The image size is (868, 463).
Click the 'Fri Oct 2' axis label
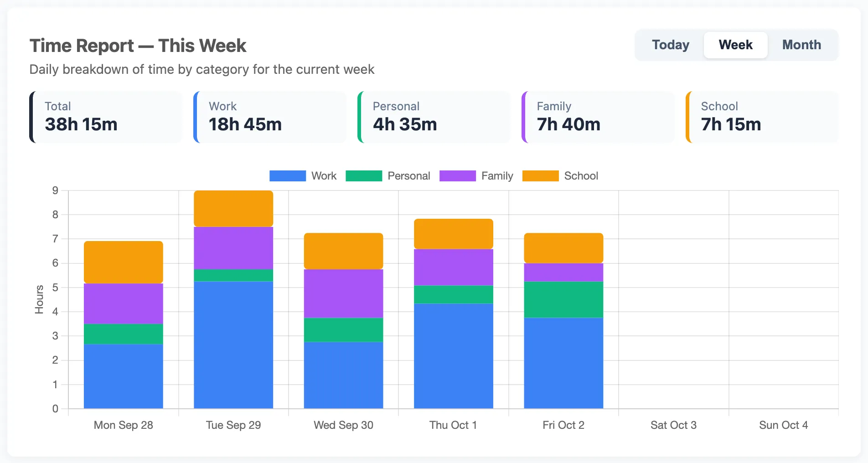tap(563, 425)
